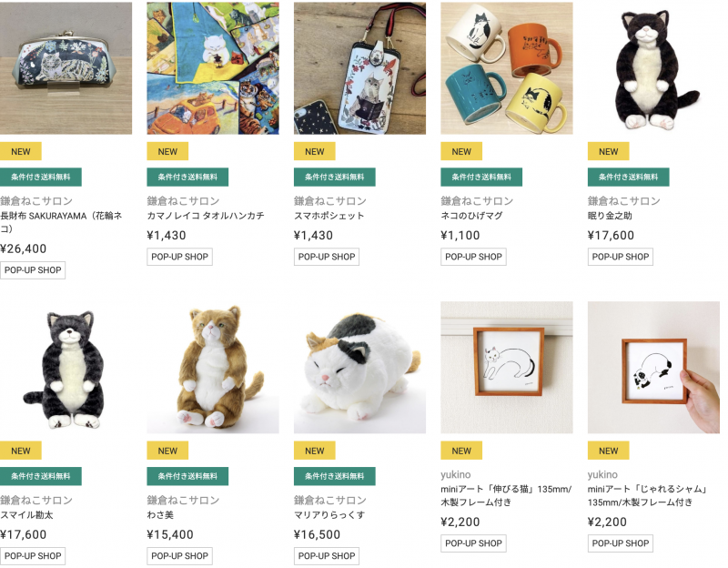Open the SAKURAYAMA long wallet product image
This screenshot has height=568, width=728.
pyautogui.click(x=66, y=68)
